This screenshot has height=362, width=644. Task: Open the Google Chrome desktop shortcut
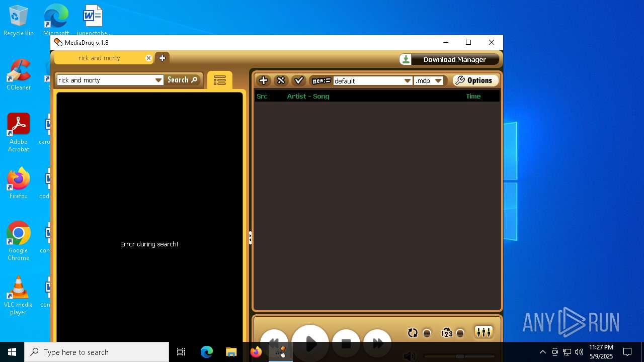(19, 241)
